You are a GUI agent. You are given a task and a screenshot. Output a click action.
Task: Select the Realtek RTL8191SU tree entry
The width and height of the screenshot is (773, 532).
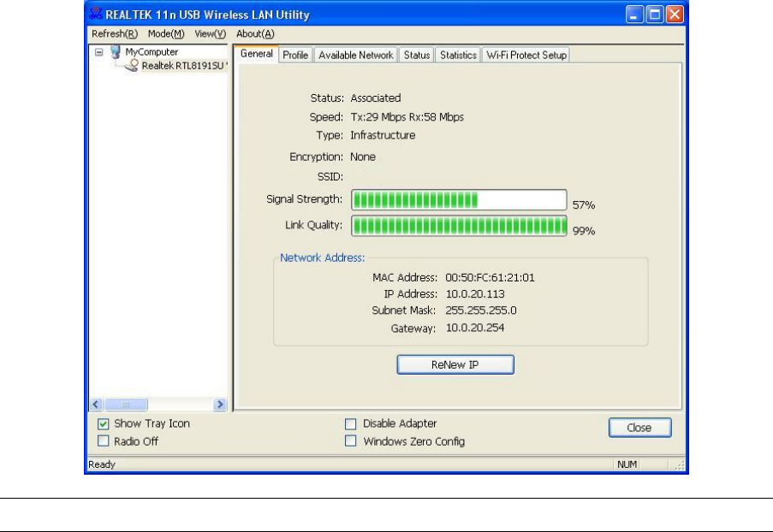(x=184, y=66)
